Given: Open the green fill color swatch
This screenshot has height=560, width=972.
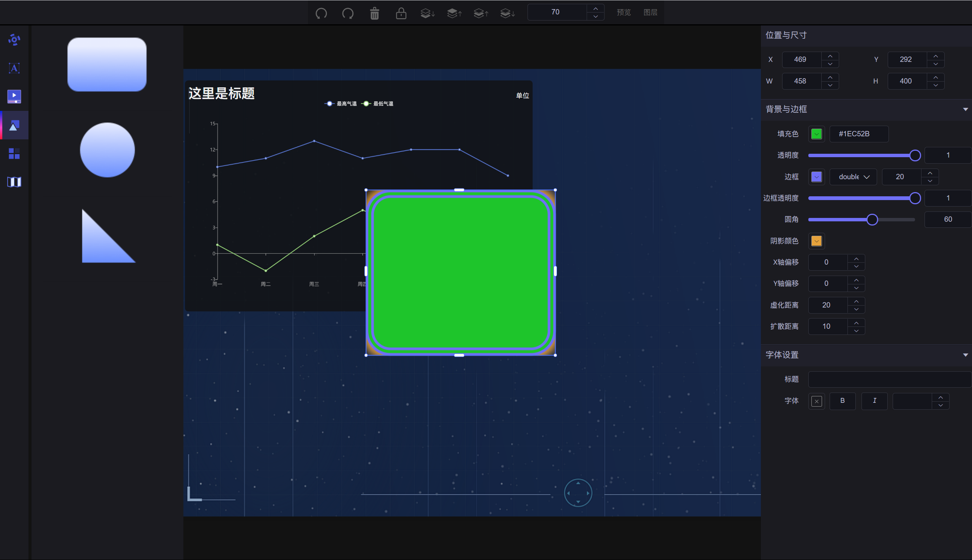Looking at the screenshot, I should coord(816,134).
